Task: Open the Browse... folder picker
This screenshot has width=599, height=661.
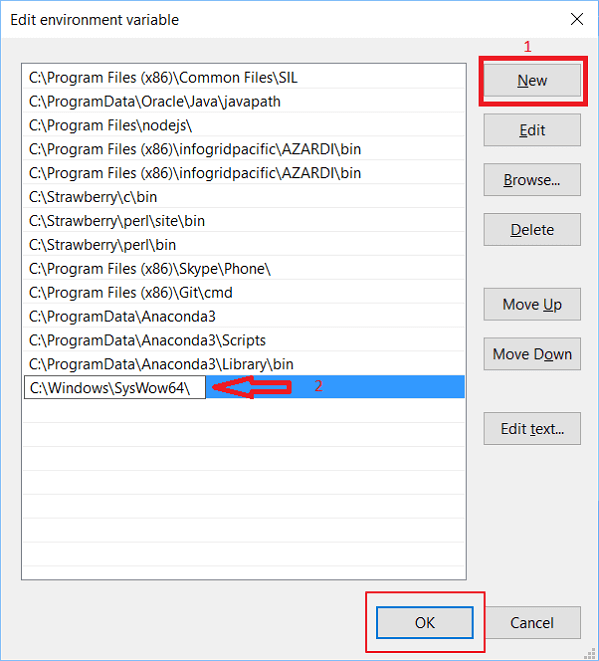Action: (532, 180)
